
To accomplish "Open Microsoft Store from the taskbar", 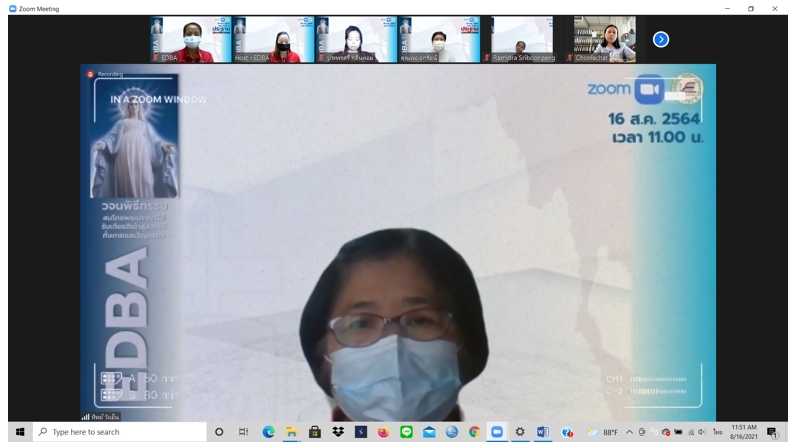I will point(315,432).
